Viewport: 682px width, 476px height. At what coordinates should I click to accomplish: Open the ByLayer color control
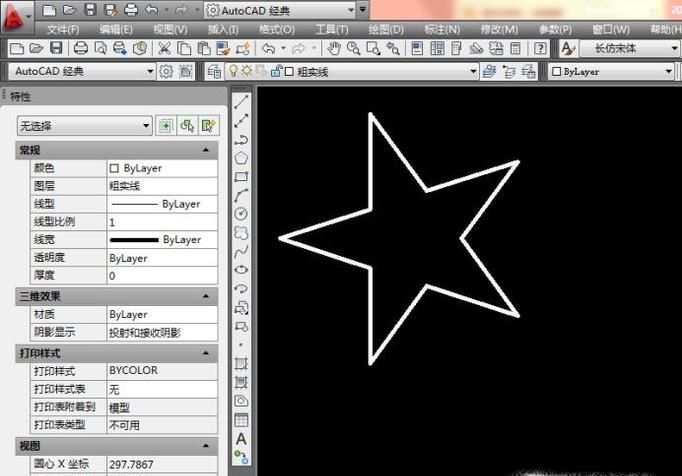tap(612, 72)
